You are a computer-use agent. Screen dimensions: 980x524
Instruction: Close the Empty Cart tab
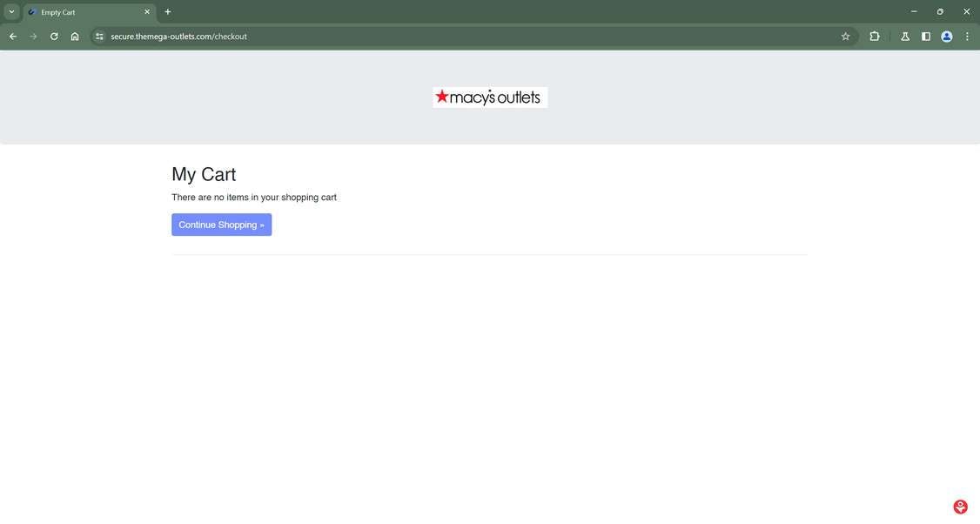tap(147, 12)
